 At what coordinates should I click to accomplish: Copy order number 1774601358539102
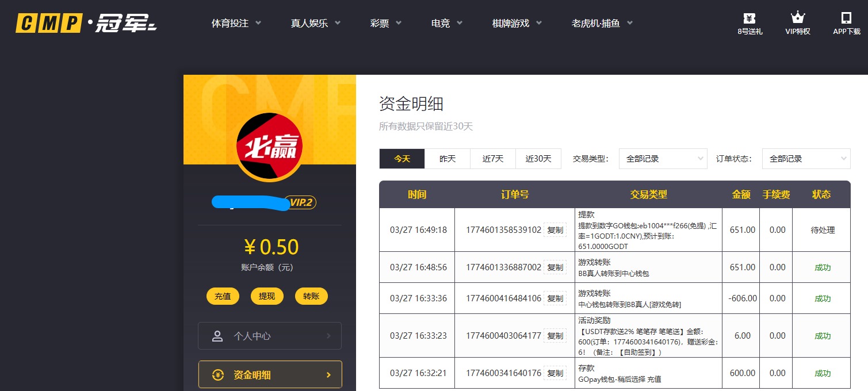[x=555, y=229]
